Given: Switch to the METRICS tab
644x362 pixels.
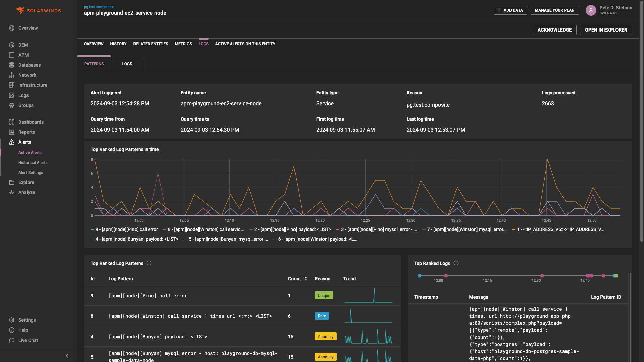Looking at the screenshot, I should pos(183,44).
